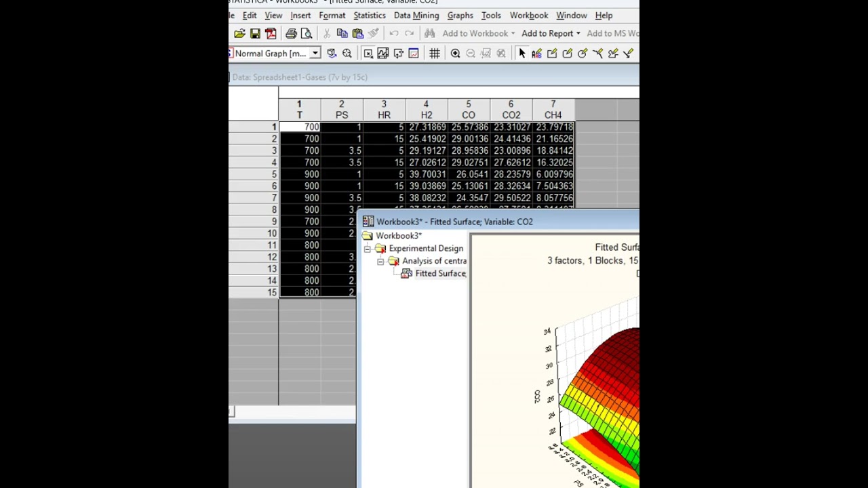Select the Fitted Surface tree item

[x=440, y=273]
